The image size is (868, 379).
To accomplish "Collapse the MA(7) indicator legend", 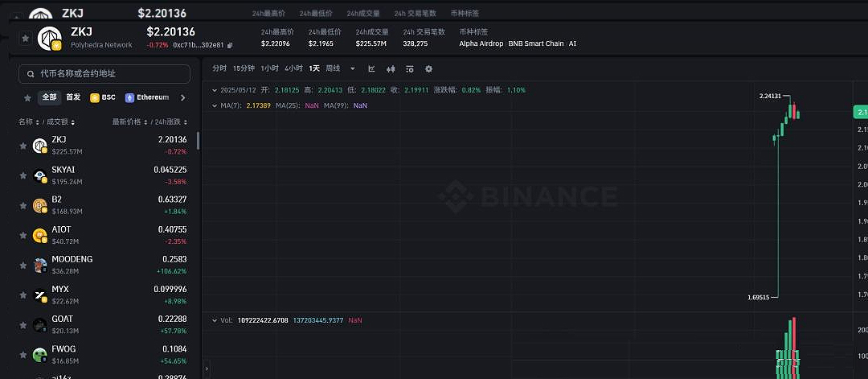I will pos(215,105).
